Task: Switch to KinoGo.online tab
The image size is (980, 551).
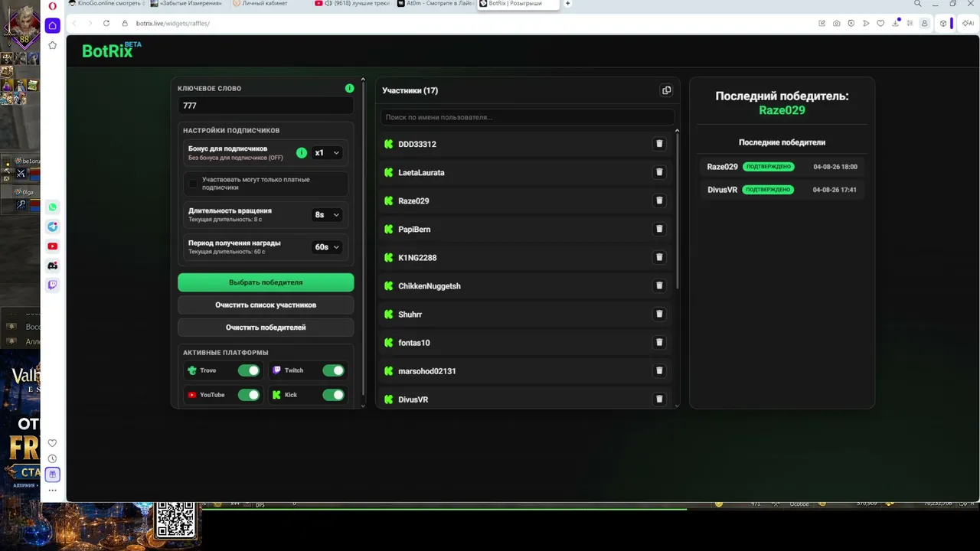Action: pos(105,4)
